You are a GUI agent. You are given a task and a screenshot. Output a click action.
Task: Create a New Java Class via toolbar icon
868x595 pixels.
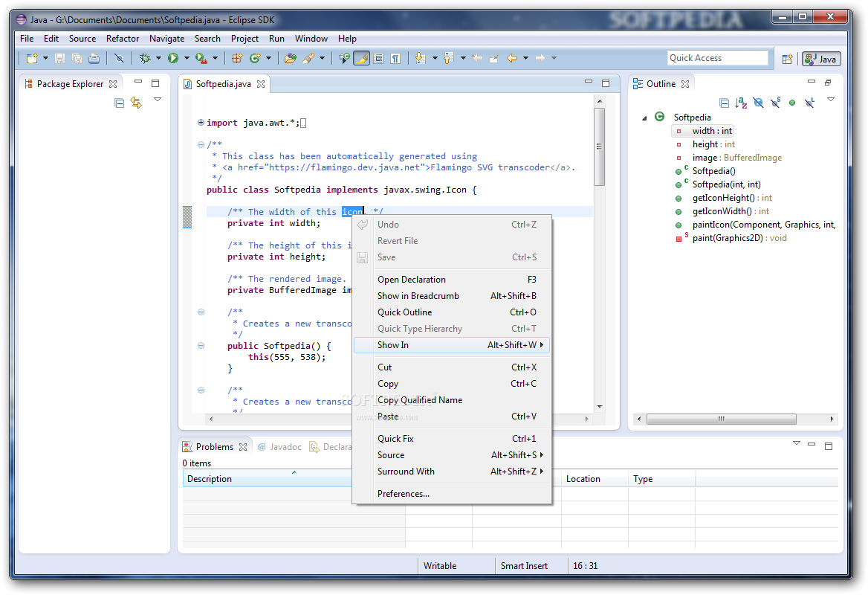(255, 58)
